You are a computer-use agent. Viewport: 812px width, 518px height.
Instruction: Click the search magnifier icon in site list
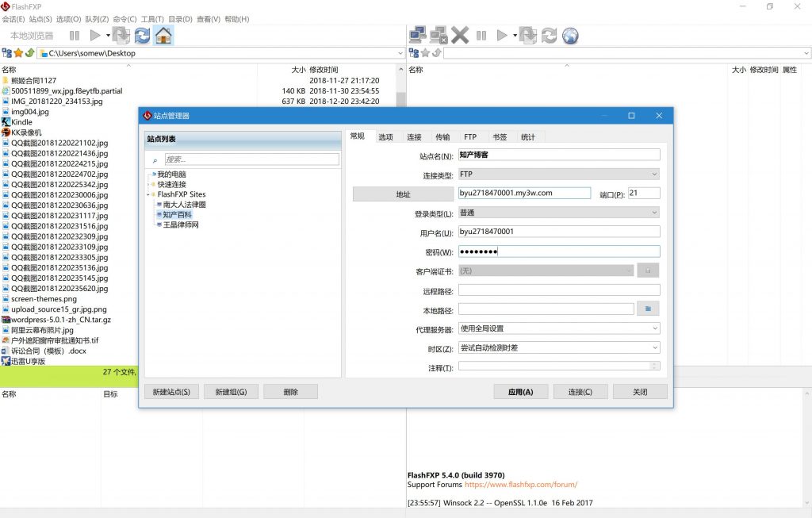(155, 160)
